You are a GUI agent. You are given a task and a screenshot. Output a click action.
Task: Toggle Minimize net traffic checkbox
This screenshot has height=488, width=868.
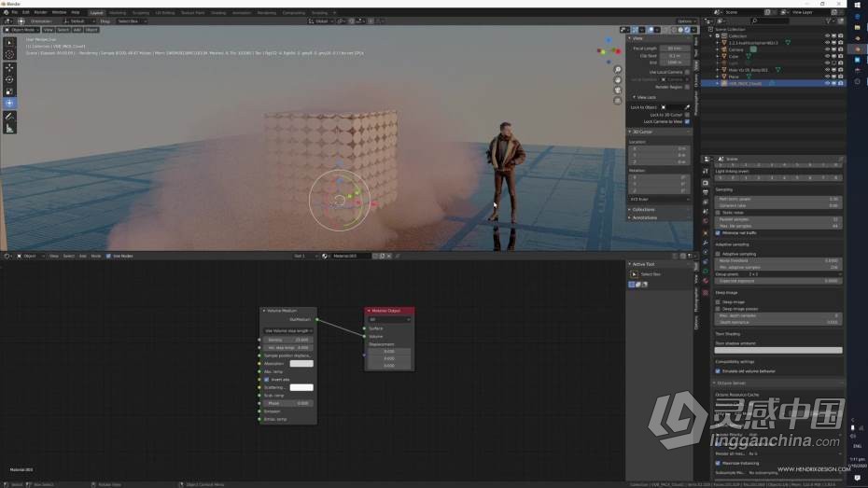[x=718, y=233]
